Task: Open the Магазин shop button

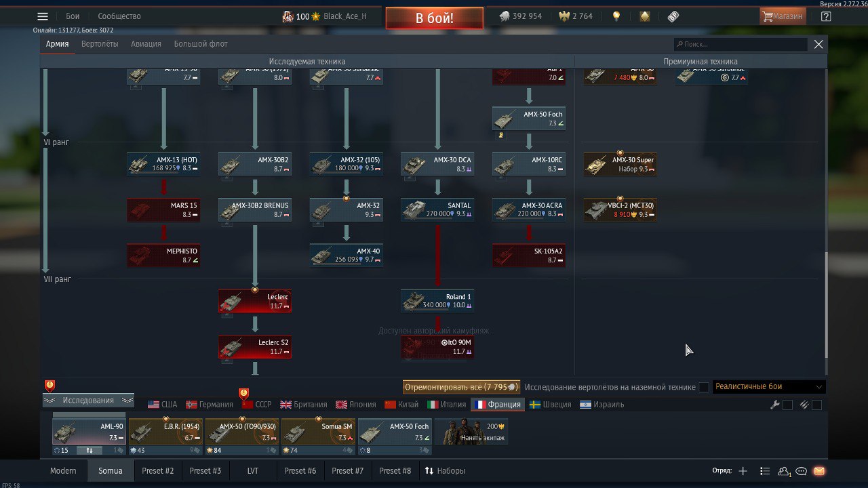Action: 783,16
